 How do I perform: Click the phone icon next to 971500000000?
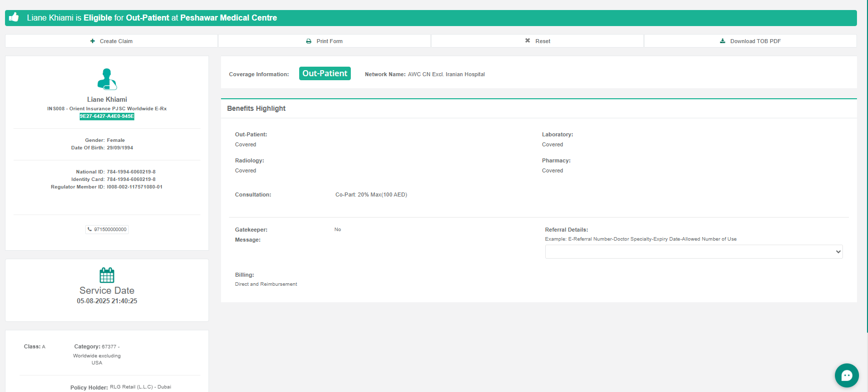90,230
